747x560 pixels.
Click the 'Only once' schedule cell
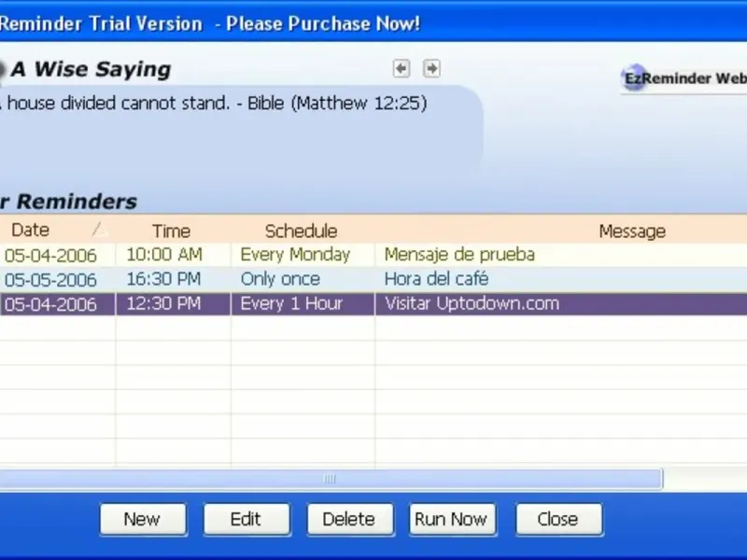pos(303,279)
